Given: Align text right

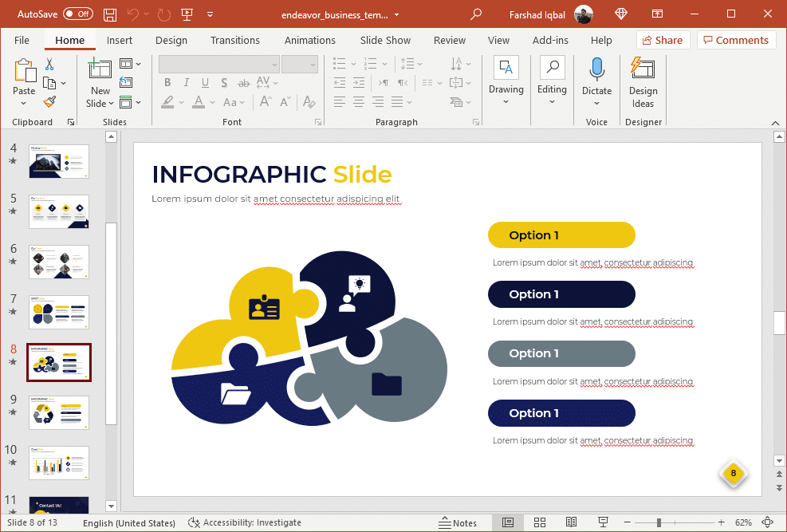Looking at the screenshot, I should click(x=377, y=102).
